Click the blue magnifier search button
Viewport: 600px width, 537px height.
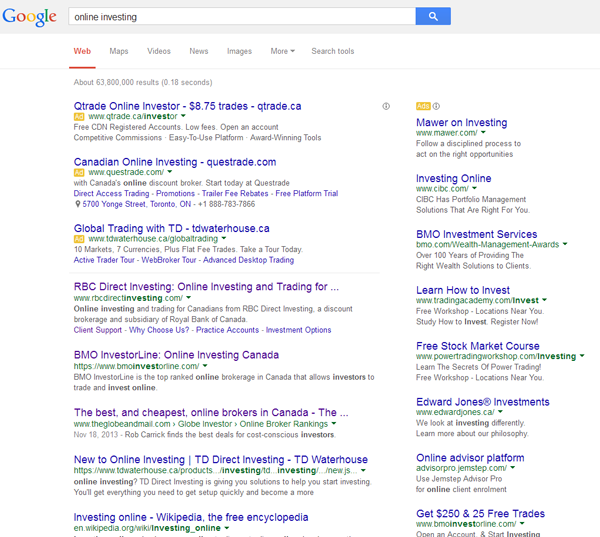tap(433, 16)
